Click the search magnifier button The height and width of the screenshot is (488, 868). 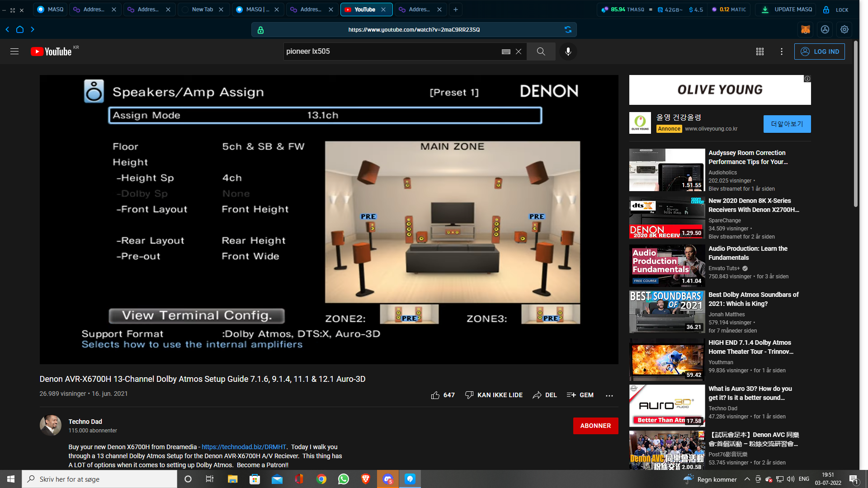tap(541, 52)
